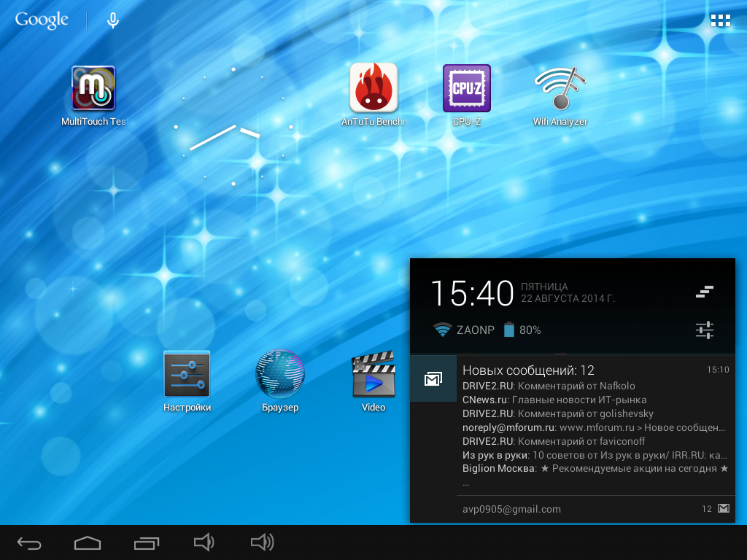Tap the volume up speaker button
Image resolution: width=747 pixels, height=560 pixels.
(x=262, y=542)
